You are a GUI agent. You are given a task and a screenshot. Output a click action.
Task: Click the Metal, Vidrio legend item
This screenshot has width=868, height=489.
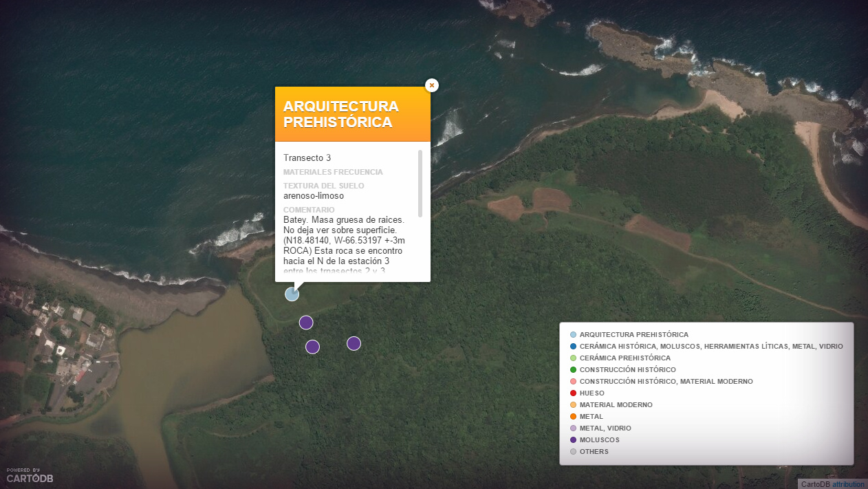point(605,428)
